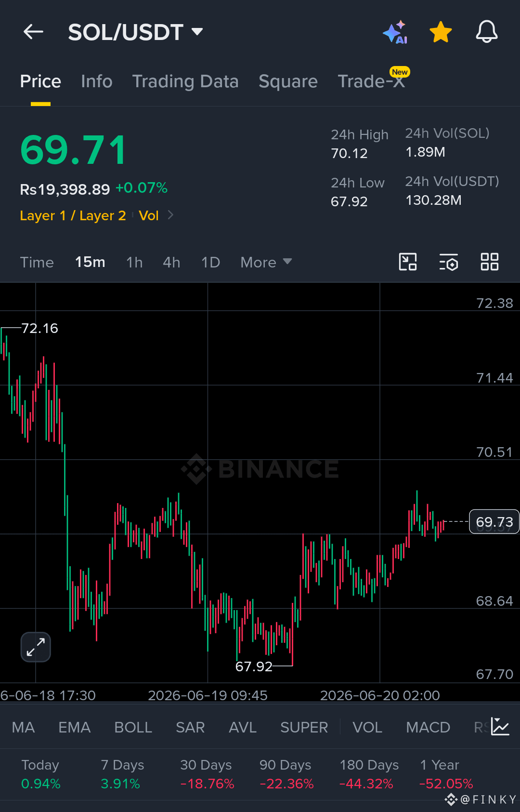The width and height of the screenshot is (520, 812).
Task: Toggle the BOLL indicator
Action: [x=133, y=727]
